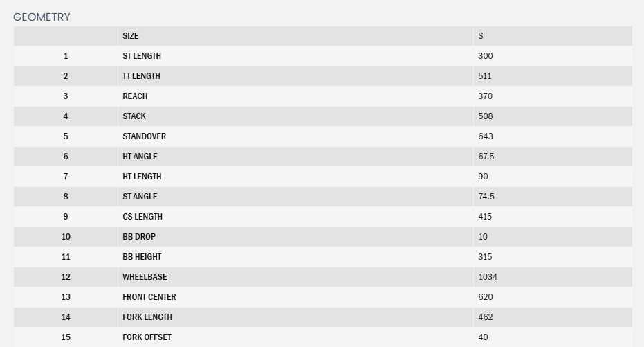Select the STANDOVER row label
The height and width of the screenshot is (347, 644).
[145, 136]
